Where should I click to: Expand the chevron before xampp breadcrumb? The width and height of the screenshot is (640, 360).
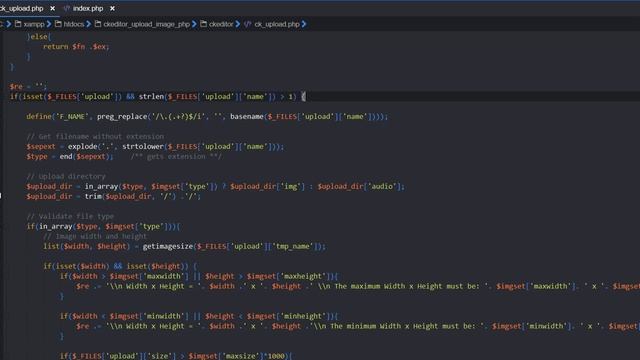click(x=9, y=24)
